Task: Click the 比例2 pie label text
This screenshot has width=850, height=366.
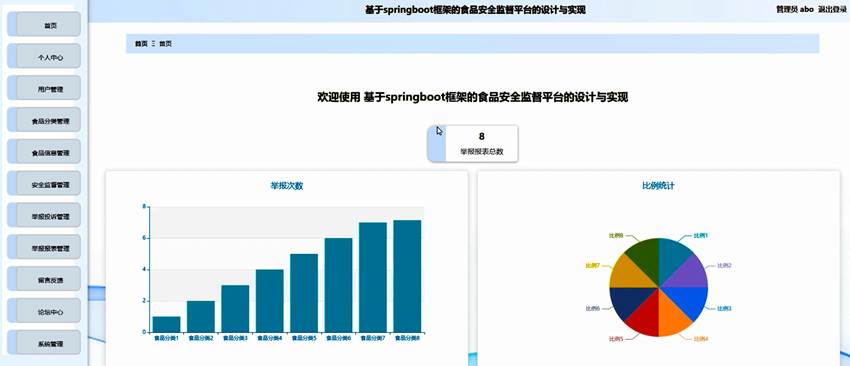Action: click(x=724, y=266)
